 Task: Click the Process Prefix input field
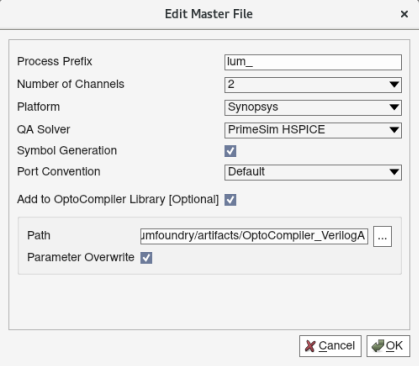coord(313,62)
